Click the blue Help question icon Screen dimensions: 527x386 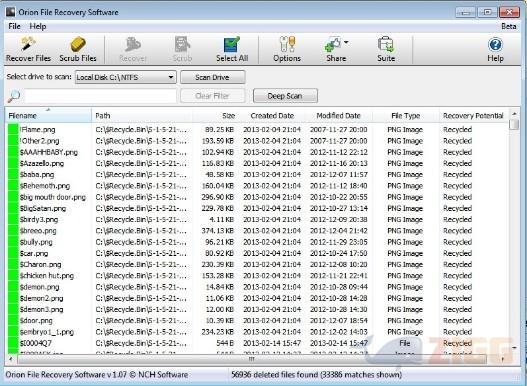pos(495,44)
